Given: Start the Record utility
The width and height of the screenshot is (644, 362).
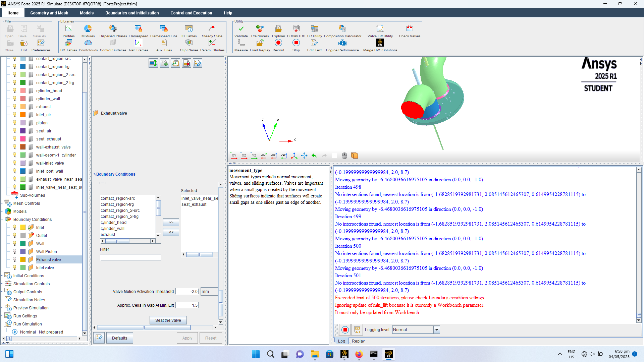Looking at the screenshot, I should pos(278,45).
